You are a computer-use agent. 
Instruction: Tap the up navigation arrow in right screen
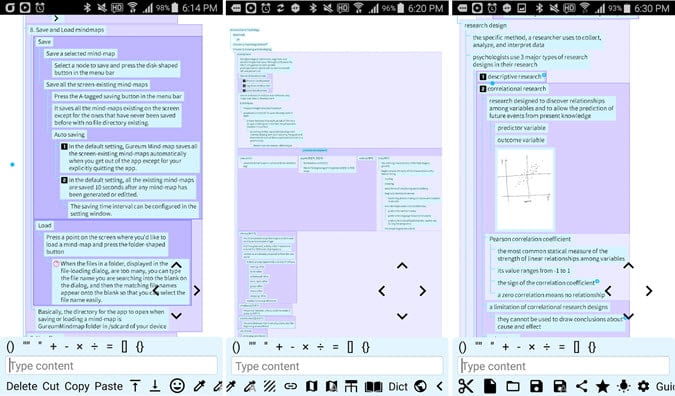coord(629,266)
